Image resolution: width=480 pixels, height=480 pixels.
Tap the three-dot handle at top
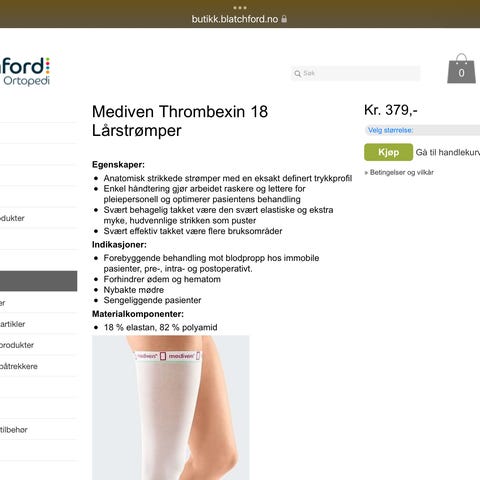240,7
